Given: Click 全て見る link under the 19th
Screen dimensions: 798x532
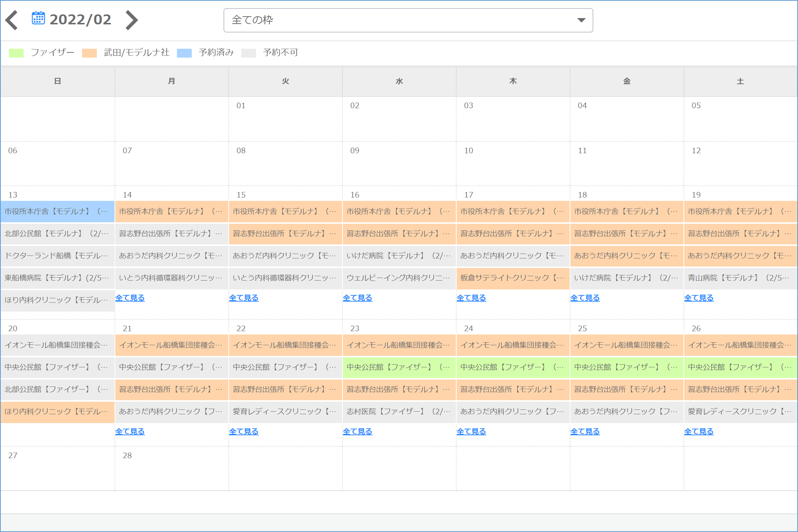Looking at the screenshot, I should click(699, 298).
